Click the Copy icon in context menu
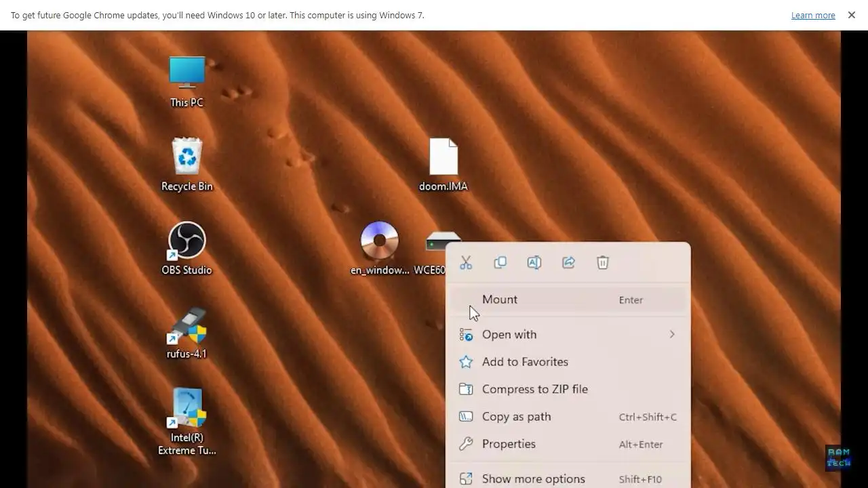This screenshot has width=868, height=488. 500,262
